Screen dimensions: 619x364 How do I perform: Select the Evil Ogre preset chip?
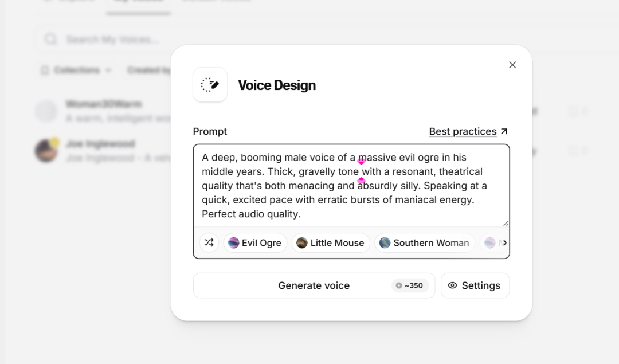coord(255,243)
